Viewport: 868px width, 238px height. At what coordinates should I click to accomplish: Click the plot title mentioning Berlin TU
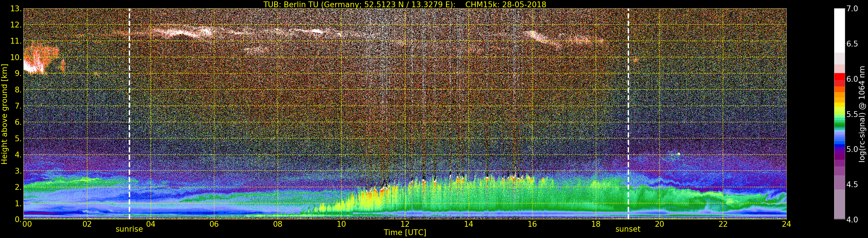coord(405,4)
